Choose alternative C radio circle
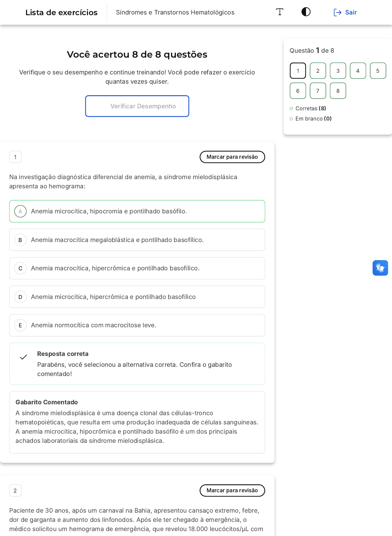This screenshot has width=392, height=536. [x=20, y=268]
